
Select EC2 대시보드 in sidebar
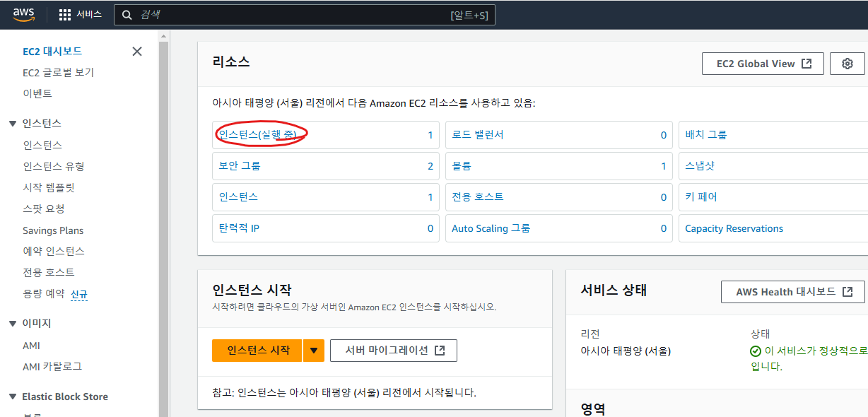52,51
